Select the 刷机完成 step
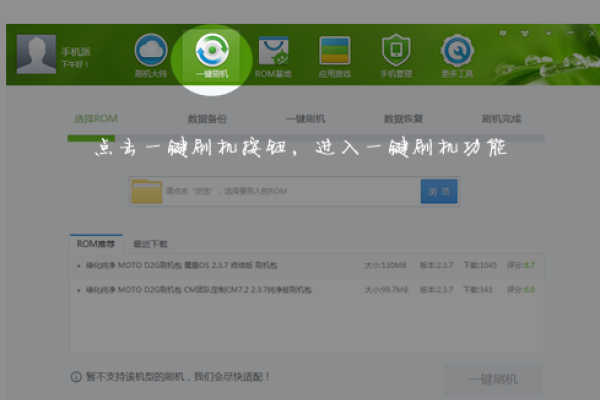This screenshot has height=400, width=600. (x=501, y=119)
